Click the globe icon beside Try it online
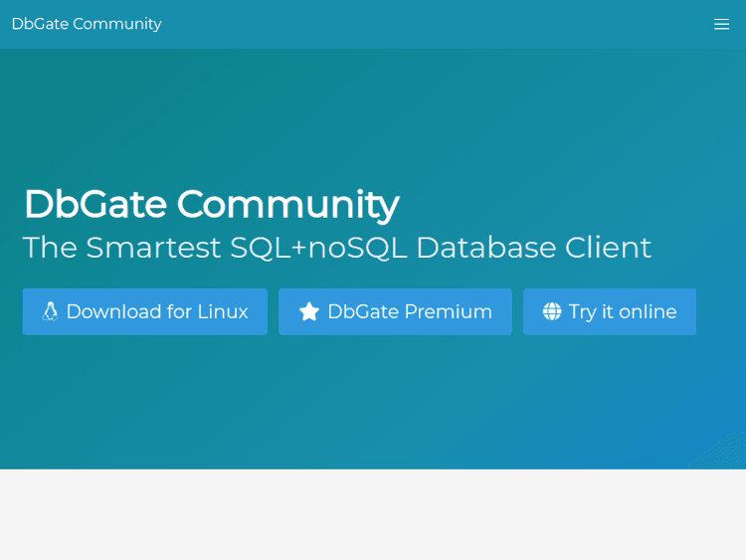Viewport: 746px width, 560px height. point(552,312)
